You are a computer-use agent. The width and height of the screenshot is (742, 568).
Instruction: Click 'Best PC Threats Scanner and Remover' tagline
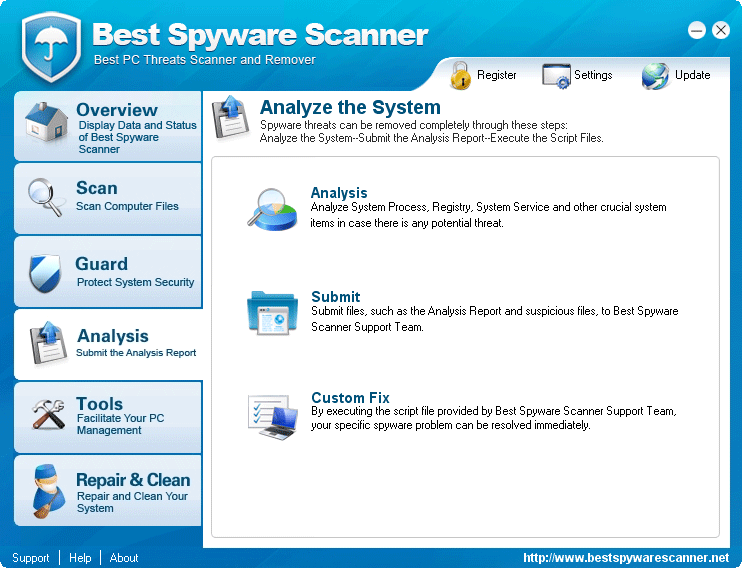(204, 60)
